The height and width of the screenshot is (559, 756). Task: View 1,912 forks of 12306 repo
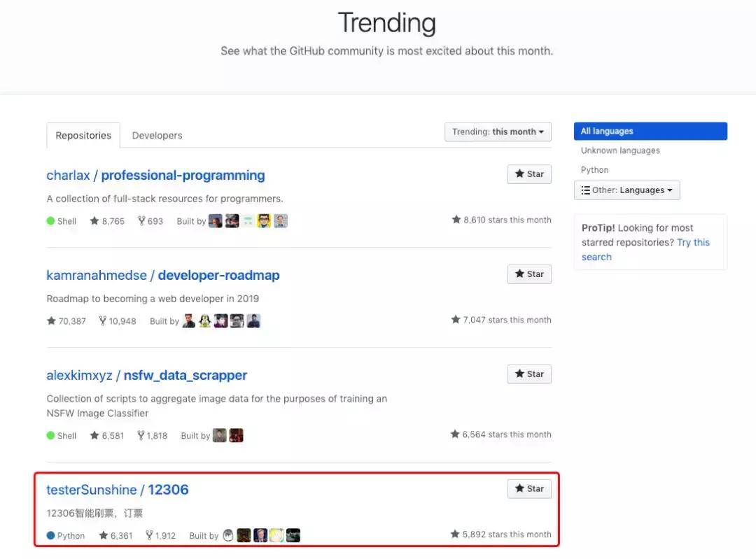coord(160,535)
